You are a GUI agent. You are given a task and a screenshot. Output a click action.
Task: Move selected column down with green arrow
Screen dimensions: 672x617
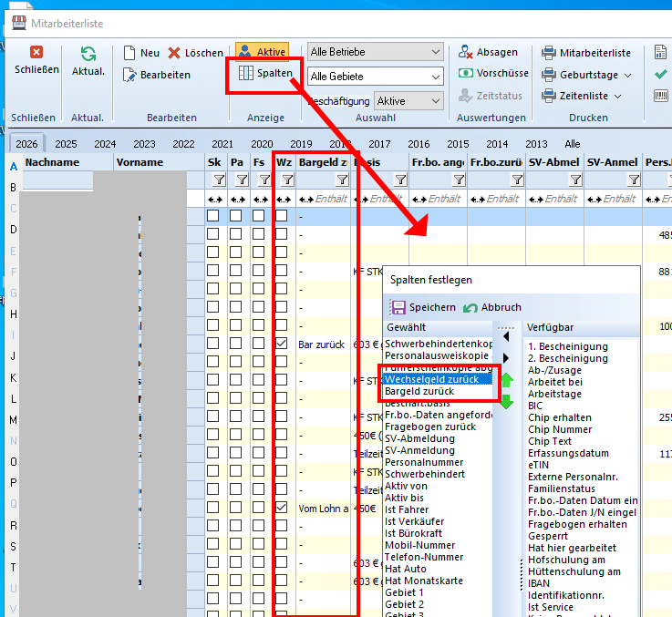tap(507, 400)
